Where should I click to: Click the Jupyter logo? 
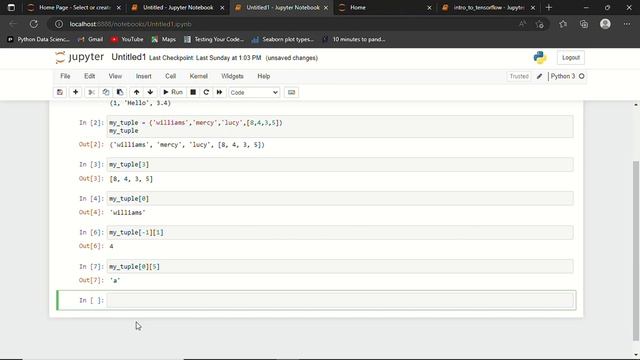click(80, 57)
